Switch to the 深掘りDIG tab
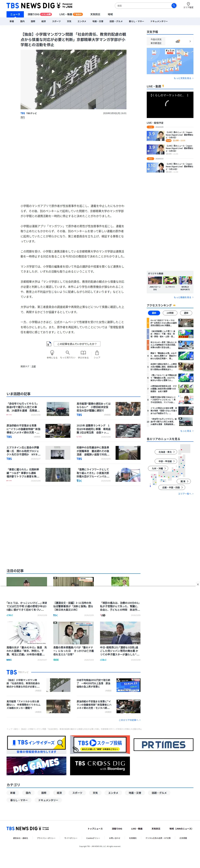Image resolution: width=200 pixels, height=868 pixels. coord(39,14)
